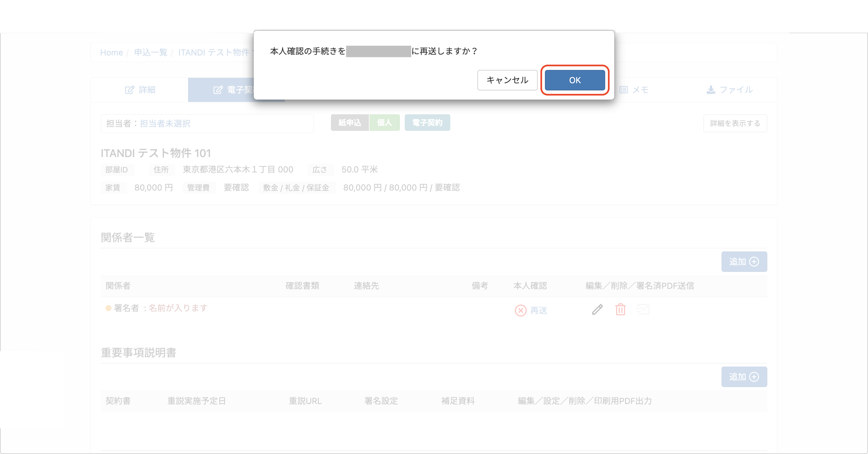Click the 連絡先 column header
The width and height of the screenshot is (868, 454).
click(x=366, y=286)
